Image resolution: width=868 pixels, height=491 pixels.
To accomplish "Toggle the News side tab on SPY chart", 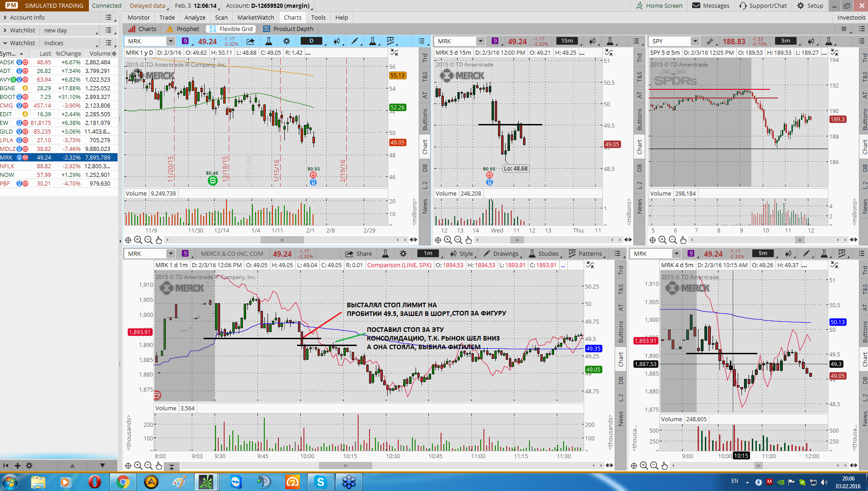I will point(865,206).
